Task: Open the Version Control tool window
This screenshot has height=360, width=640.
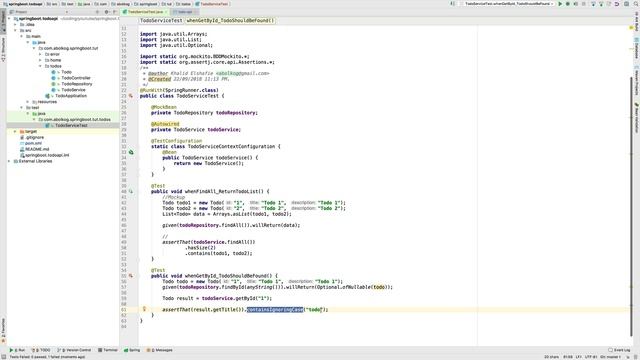Action: [x=74, y=350]
